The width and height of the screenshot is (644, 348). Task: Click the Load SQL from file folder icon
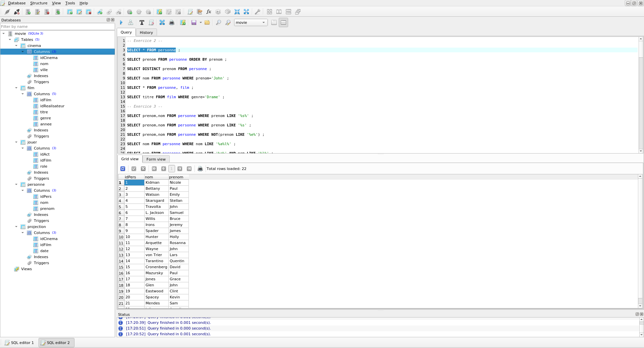coord(207,22)
